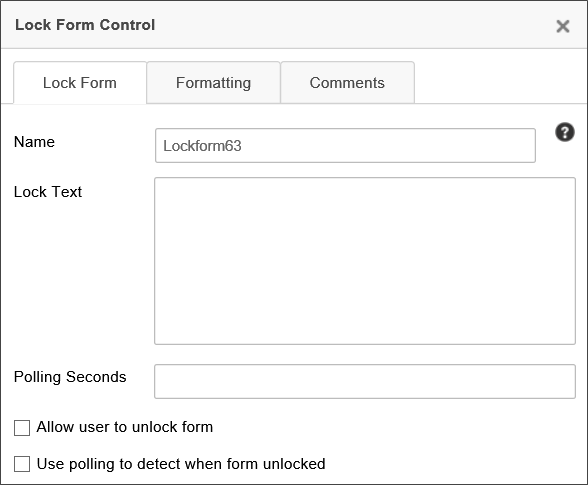The width and height of the screenshot is (588, 485).
Task: Click the Lock Text label
Action: [48, 192]
